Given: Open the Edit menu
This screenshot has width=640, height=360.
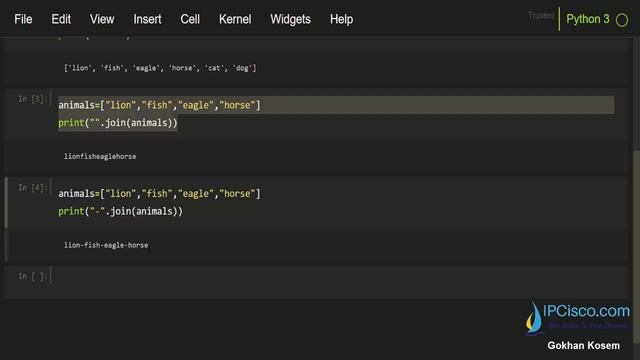Looking at the screenshot, I should (x=61, y=19).
